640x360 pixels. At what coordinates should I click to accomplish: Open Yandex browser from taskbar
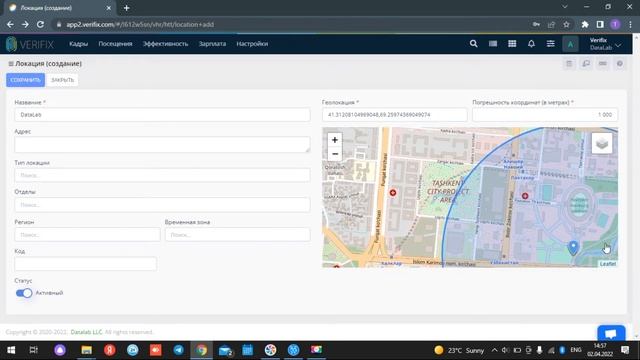[109, 350]
